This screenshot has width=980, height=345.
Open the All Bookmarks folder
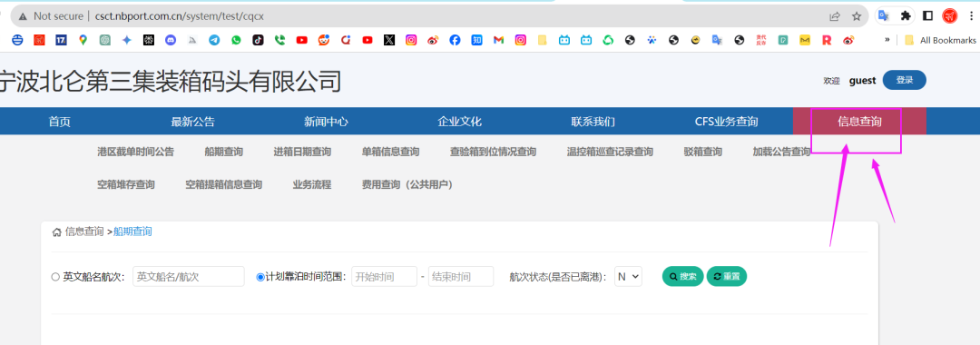[940, 40]
